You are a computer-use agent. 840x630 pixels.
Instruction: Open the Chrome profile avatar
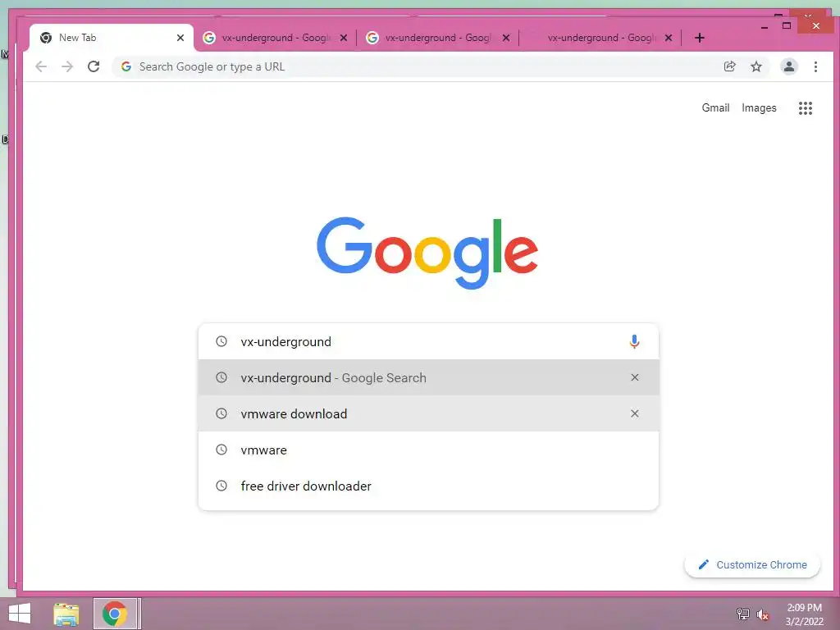[x=788, y=66]
